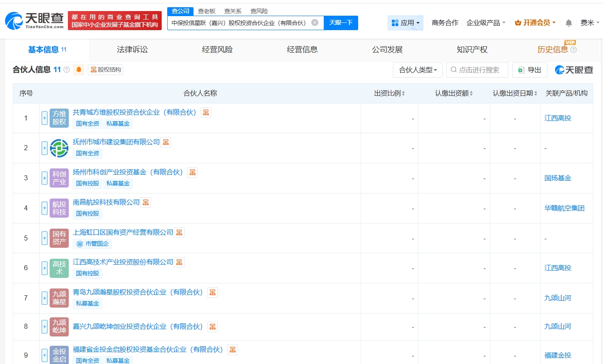Screen dimensions: 603x364
Task: Select the 查关系 search tab
Action: 233,11
